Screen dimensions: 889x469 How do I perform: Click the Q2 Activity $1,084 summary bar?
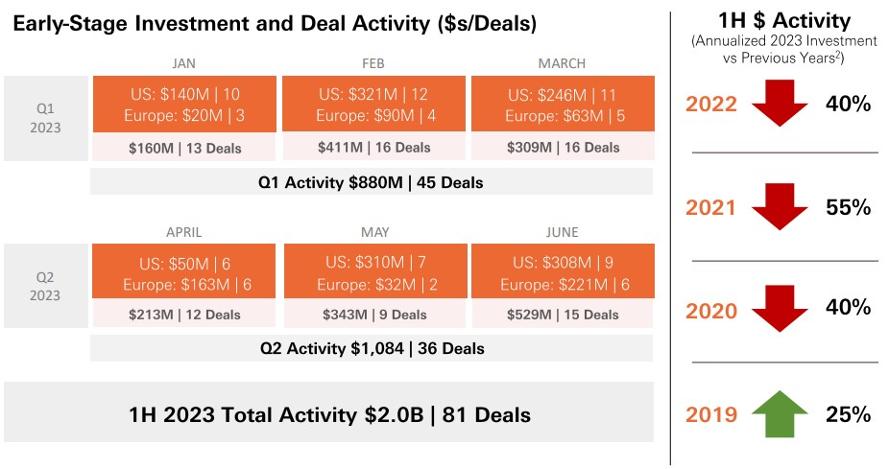371,348
